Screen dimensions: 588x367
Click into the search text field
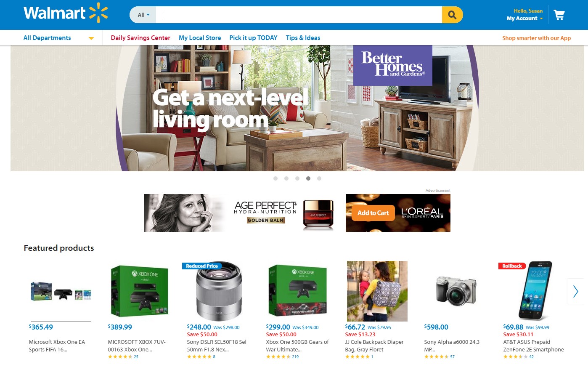(x=299, y=15)
